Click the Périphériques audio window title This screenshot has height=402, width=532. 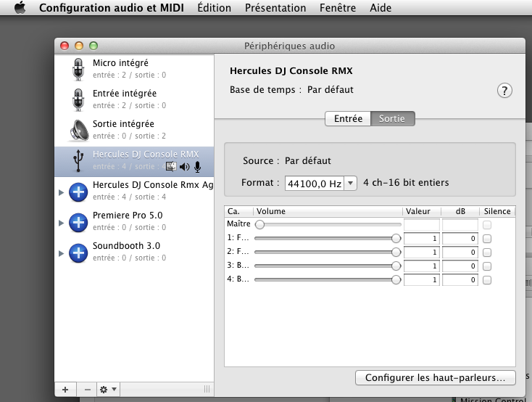289,46
